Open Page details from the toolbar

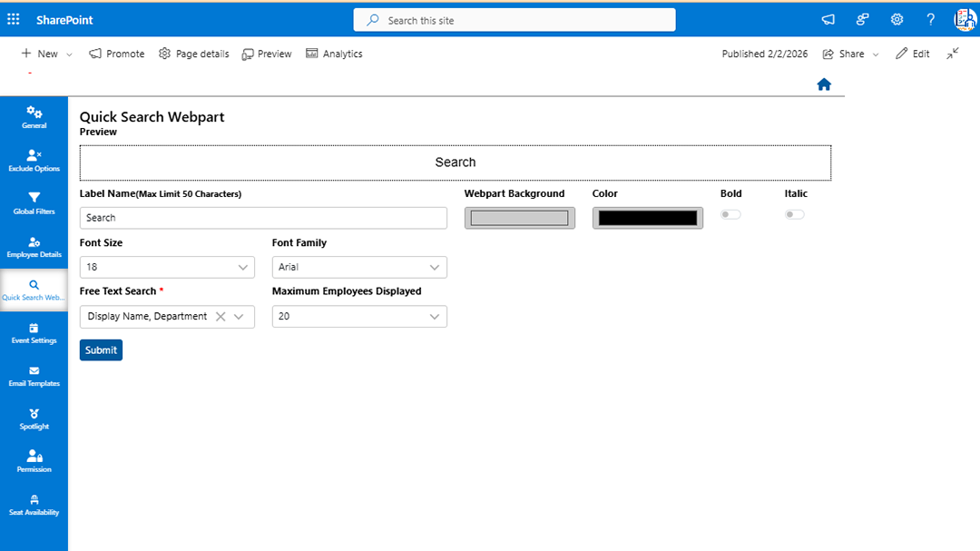[x=193, y=54]
